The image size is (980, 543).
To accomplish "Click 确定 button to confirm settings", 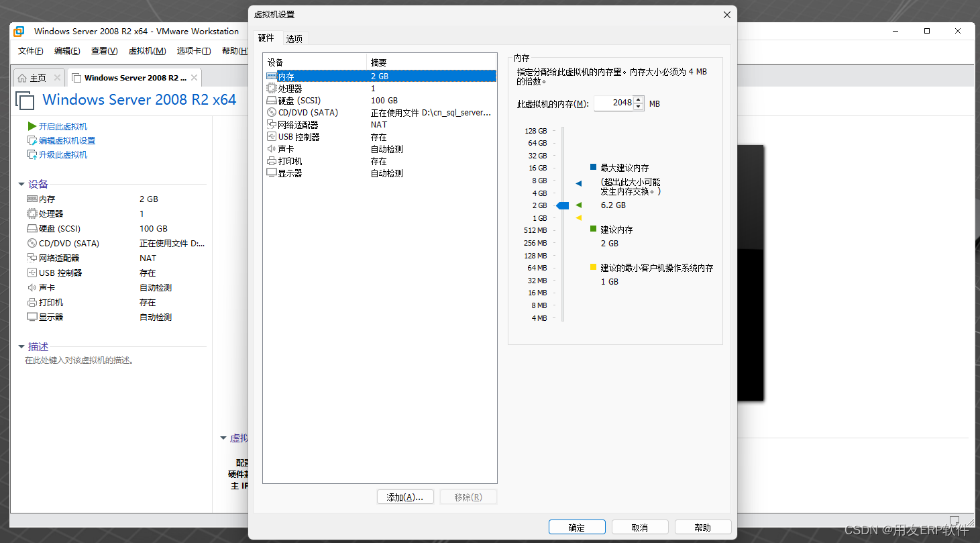I will 577,527.
